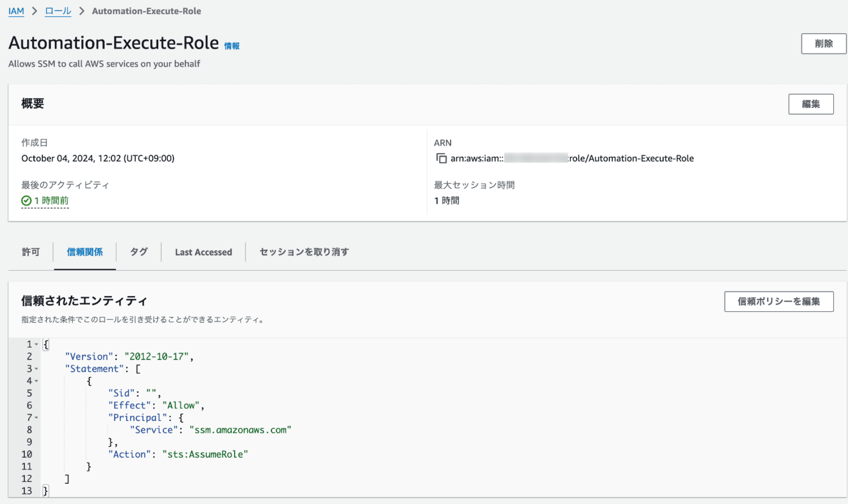The height and width of the screenshot is (504, 848).
Task: Collapse the JSON code fold at line 1
Action: (36, 344)
